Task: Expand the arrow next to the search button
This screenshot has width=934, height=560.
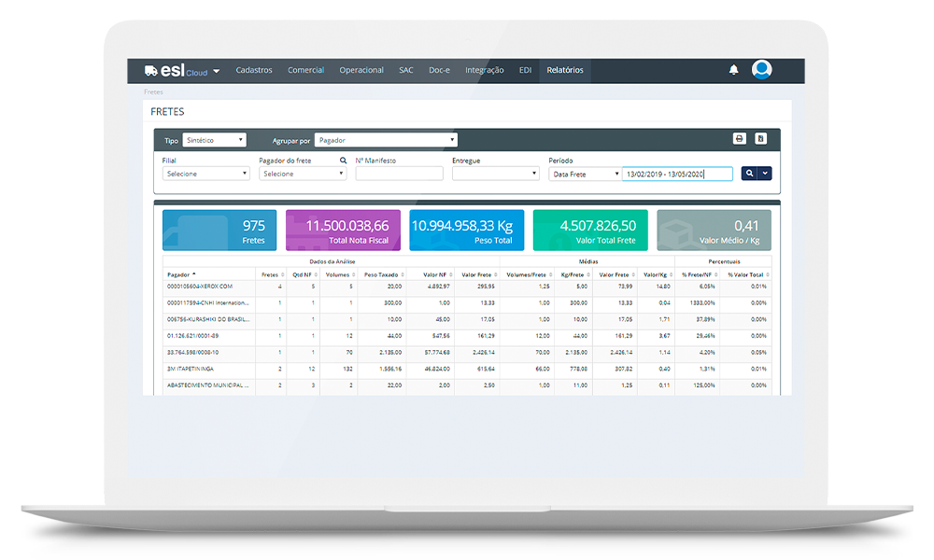Action: [x=766, y=174]
